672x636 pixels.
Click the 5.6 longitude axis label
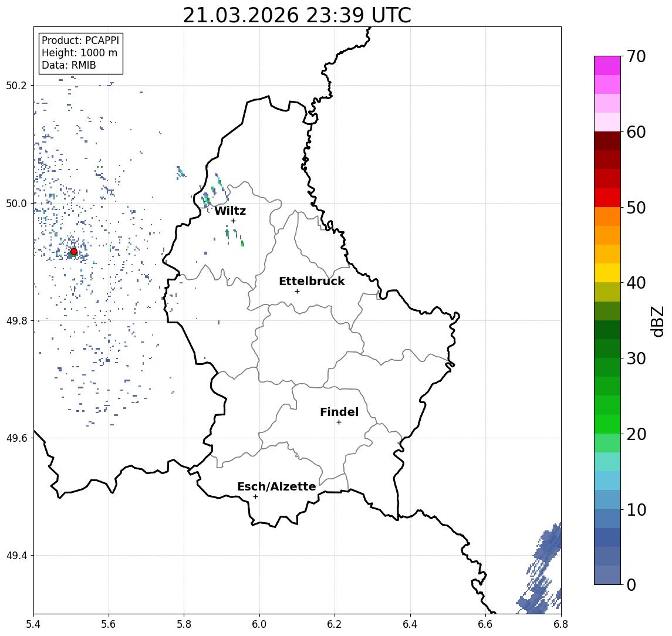click(x=109, y=624)
